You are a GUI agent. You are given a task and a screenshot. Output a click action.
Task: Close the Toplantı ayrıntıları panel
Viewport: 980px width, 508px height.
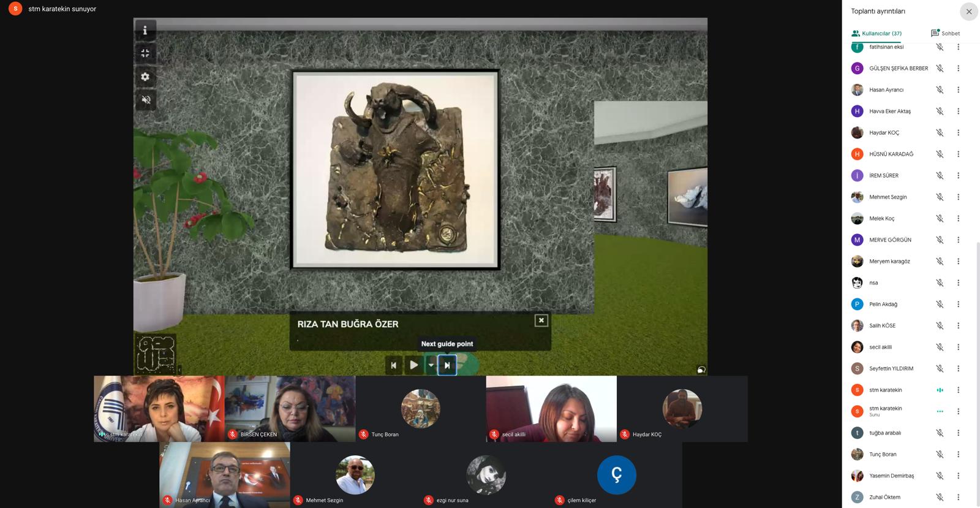click(x=968, y=12)
